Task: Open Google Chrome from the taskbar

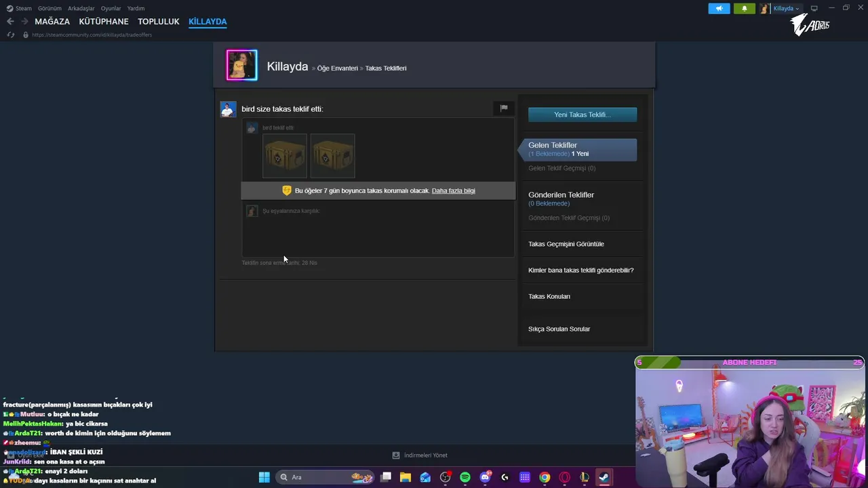Action: tap(545, 477)
